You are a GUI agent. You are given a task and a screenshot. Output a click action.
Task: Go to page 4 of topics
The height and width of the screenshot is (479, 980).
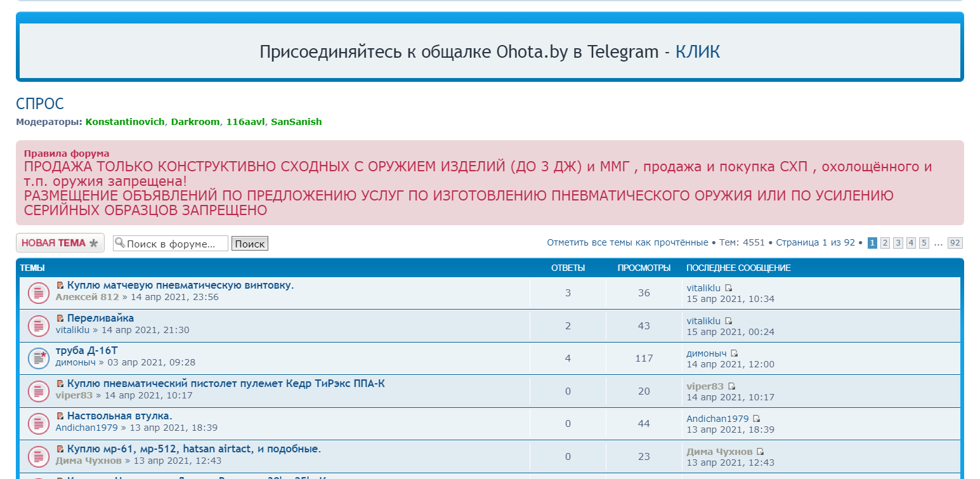tap(911, 243)
